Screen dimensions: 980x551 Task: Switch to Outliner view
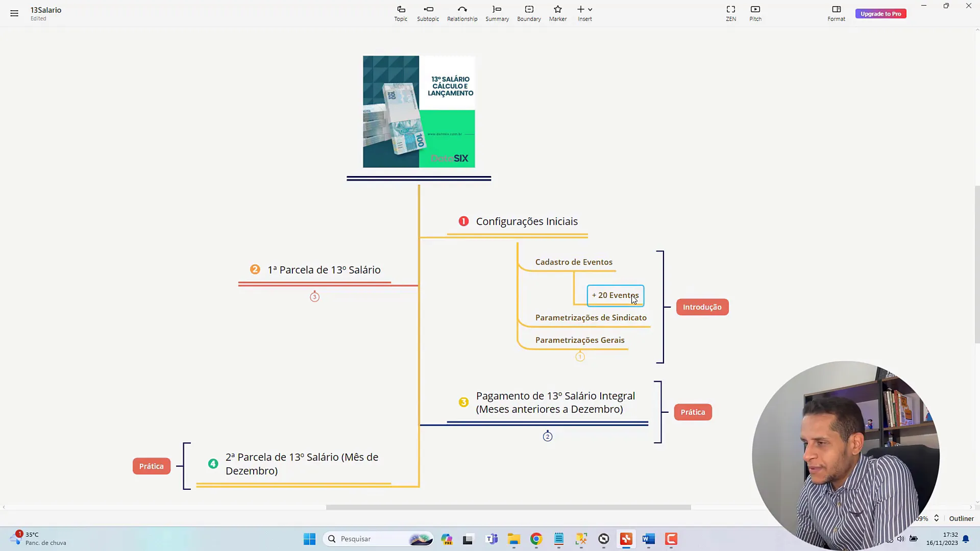[x=961, y=518]
